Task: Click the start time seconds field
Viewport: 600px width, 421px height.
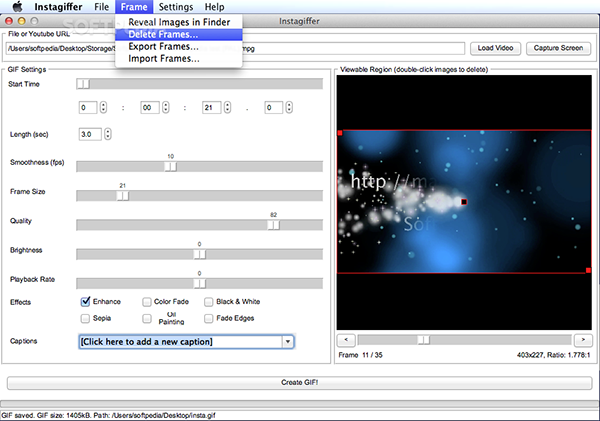Action: (x=211, y=108)
